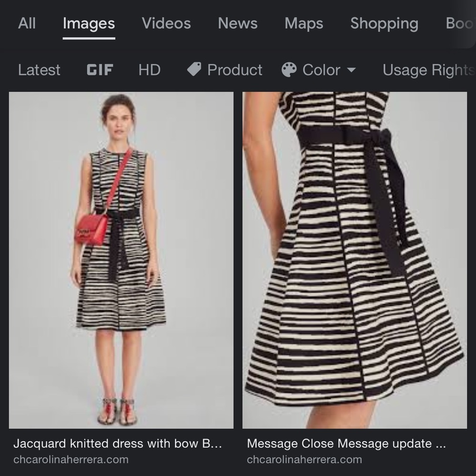
Task: Open the Message Close Message update title
Action: point(346,444)
